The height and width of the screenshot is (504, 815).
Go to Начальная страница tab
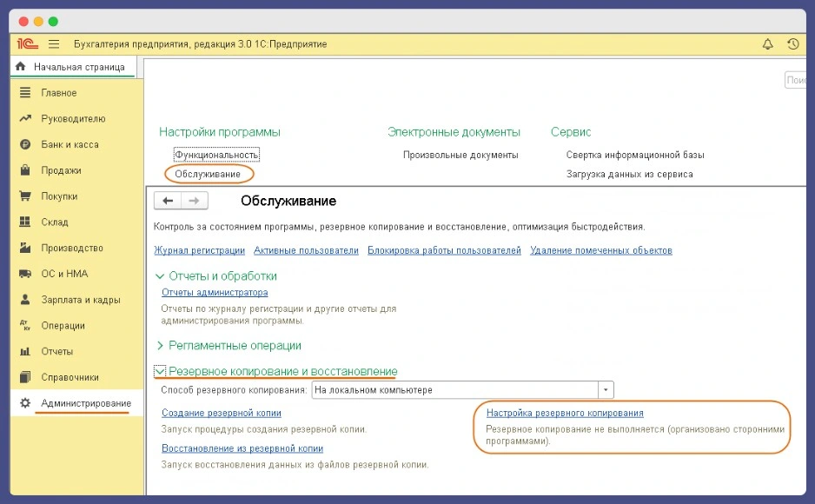(x=78, y=67)
